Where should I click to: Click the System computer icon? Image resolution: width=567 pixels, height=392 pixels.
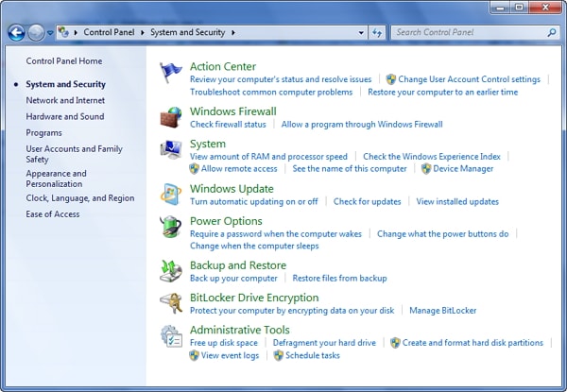171,150
